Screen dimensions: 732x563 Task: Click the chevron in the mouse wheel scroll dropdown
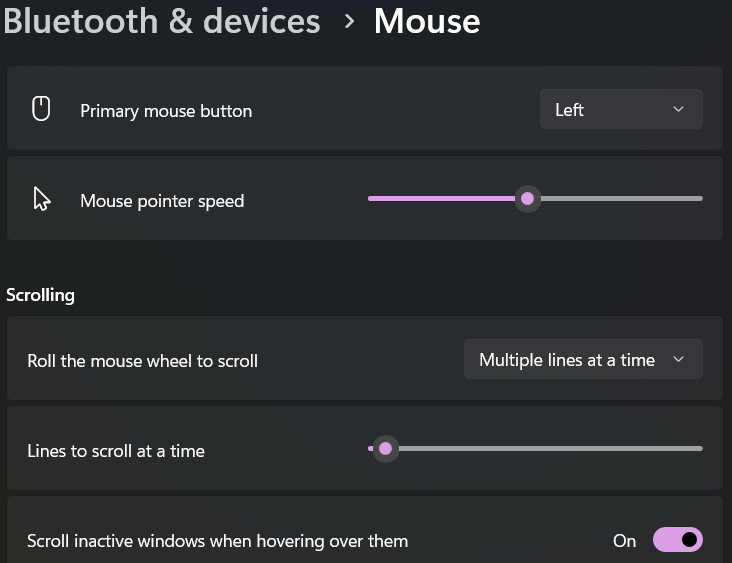coord(678,360)
